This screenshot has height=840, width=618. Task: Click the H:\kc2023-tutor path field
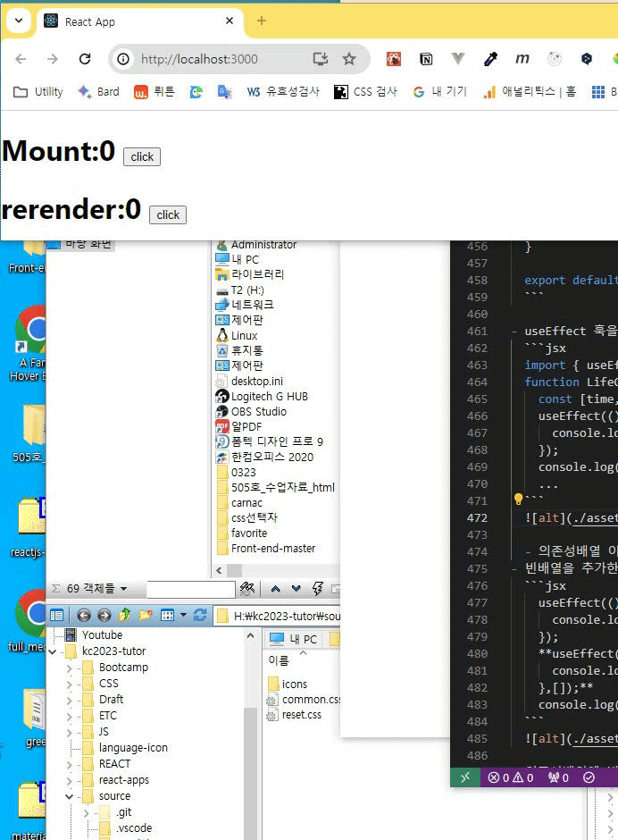[279, 616]
